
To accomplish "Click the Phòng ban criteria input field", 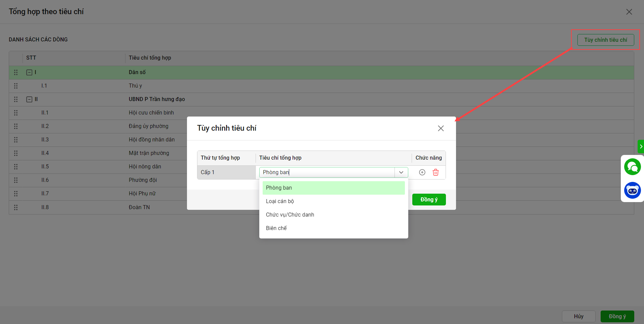I will [326, 172].
